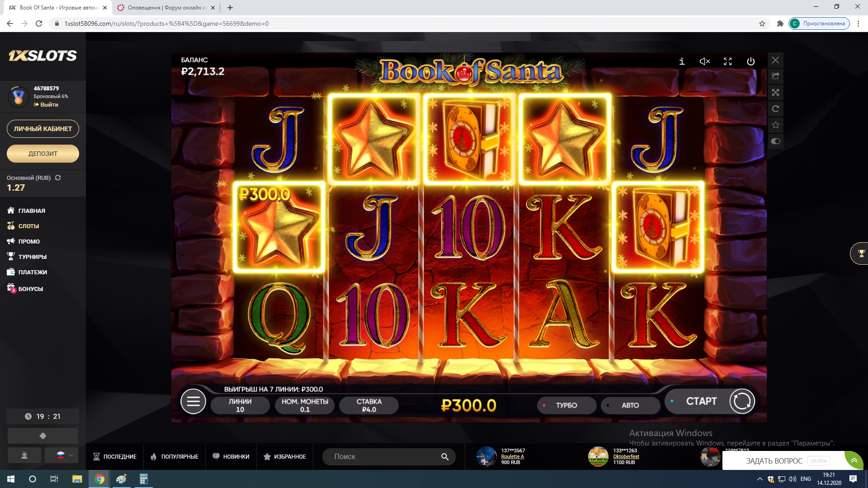Viewport: 868px width, 488px height.
Task: Reload the game with refresh icon
Action: click(775, 108)
